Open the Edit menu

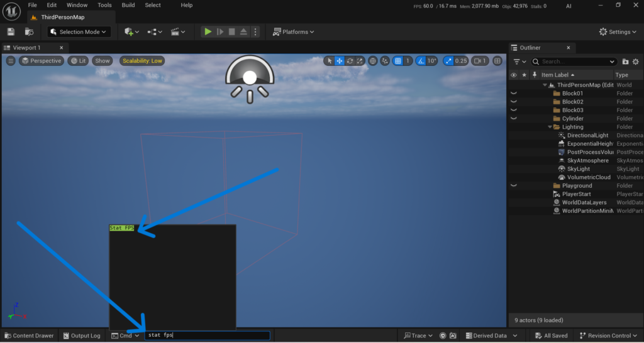tap(52, 5)
